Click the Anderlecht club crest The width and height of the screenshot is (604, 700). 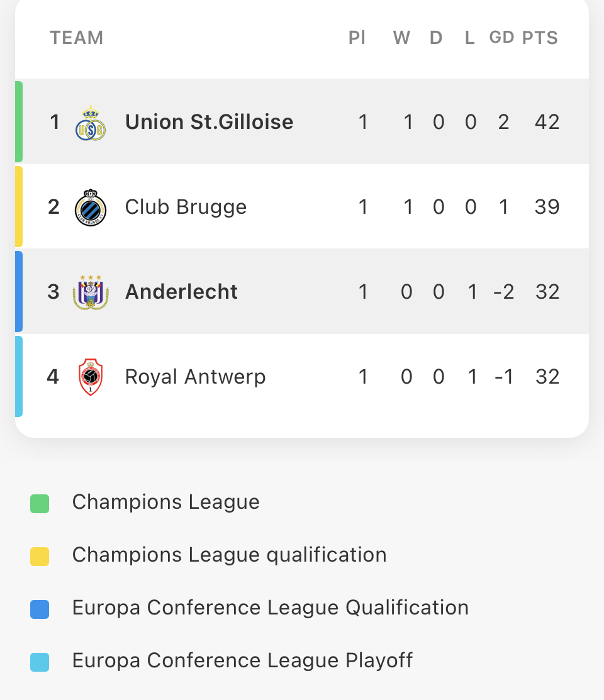(x=91, y=292)
